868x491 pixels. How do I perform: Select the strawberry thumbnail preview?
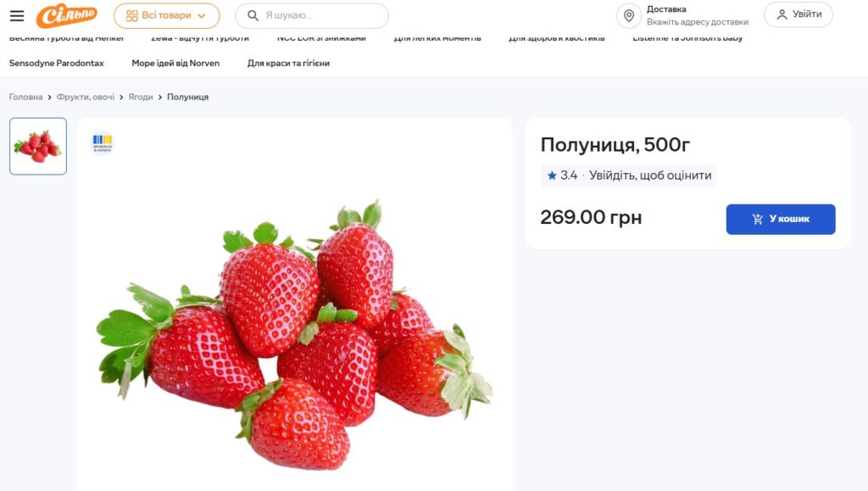tap(38, 146)
